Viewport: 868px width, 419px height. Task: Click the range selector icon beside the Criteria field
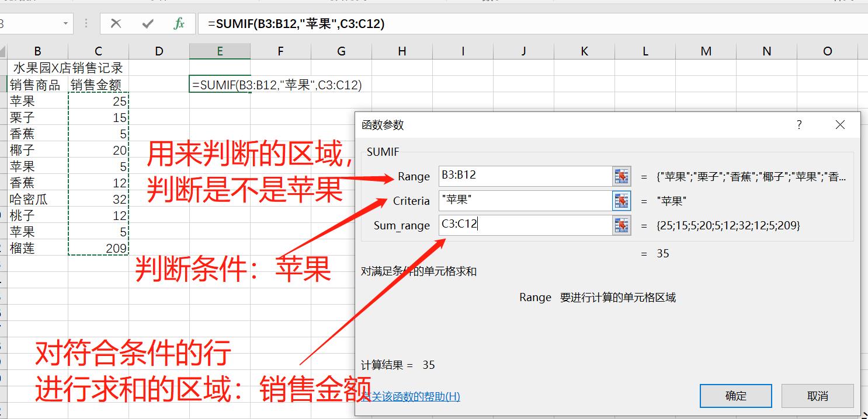(x=620, y=200)
